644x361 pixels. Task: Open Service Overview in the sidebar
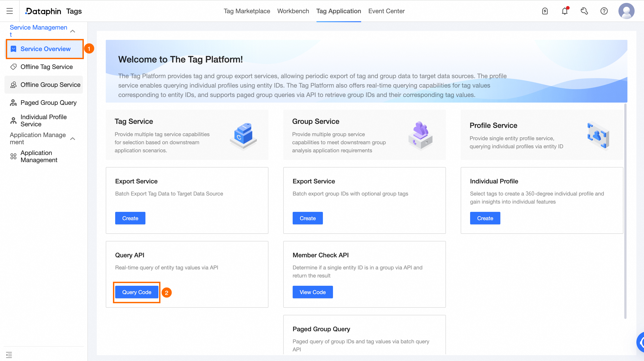point(45,49)
